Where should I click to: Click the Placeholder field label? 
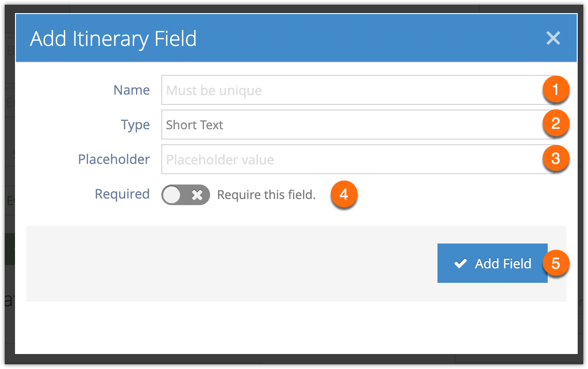[114, 159]
